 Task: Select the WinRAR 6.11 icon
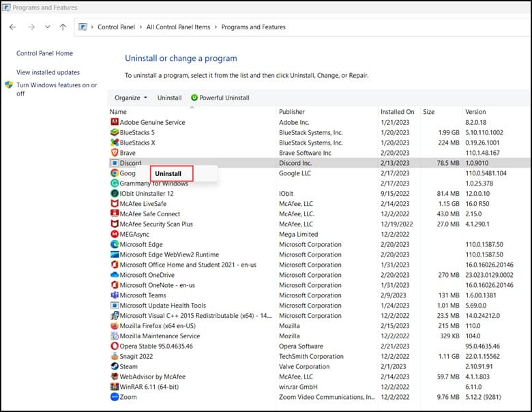point(114,387)
